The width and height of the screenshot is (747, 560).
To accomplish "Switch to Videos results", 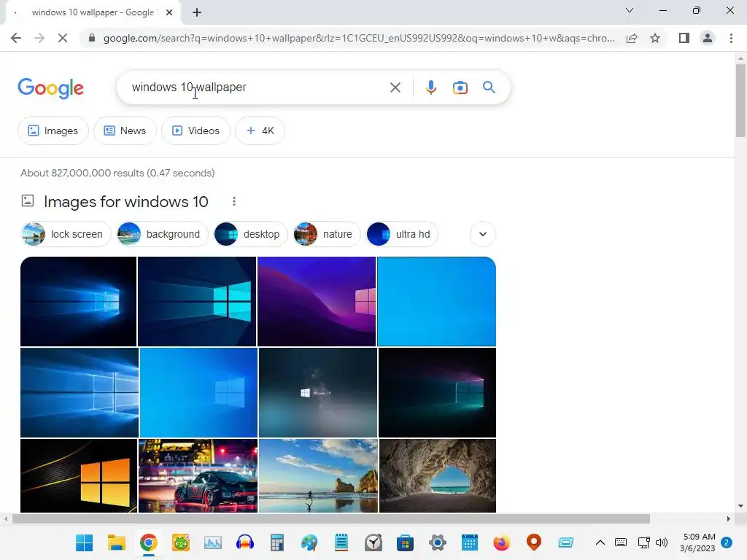I will click(x=196, y=131).
